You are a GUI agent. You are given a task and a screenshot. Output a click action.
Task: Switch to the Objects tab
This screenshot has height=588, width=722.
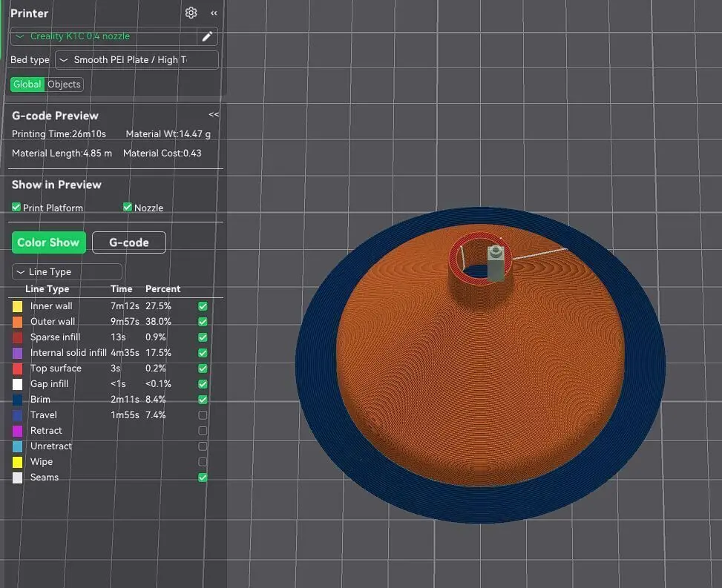64,85
